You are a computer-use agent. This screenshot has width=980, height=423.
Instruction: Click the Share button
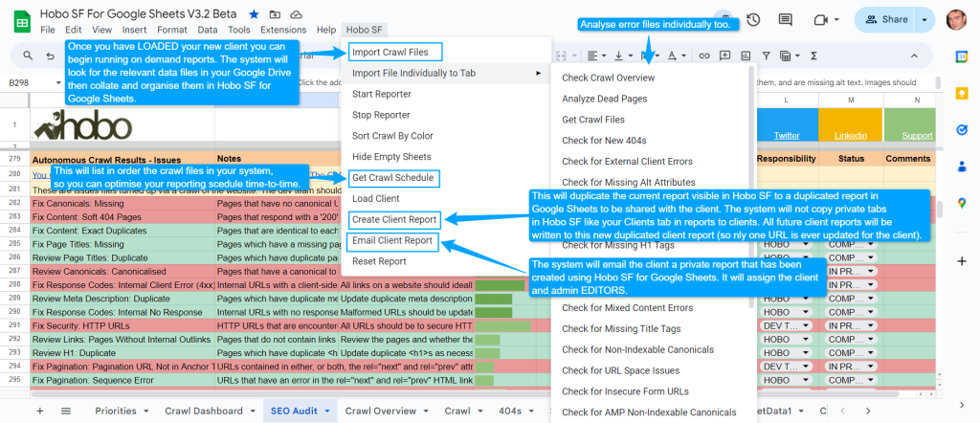887,20
